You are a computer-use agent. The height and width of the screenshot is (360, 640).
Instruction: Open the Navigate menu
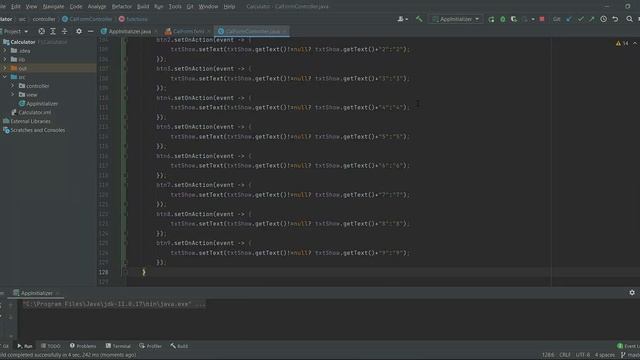53,7
